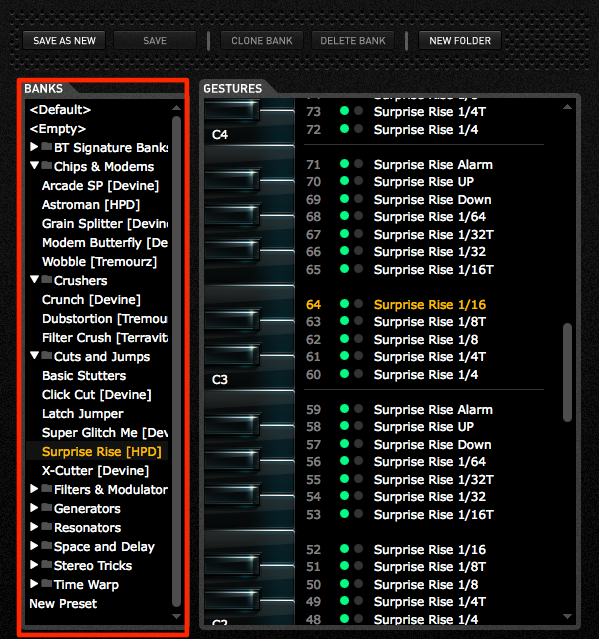Image resolution: width=599 pixels, height=639 pixels.
Task: Select the Filter Crush bank
Action: click(x=105, y=338)
